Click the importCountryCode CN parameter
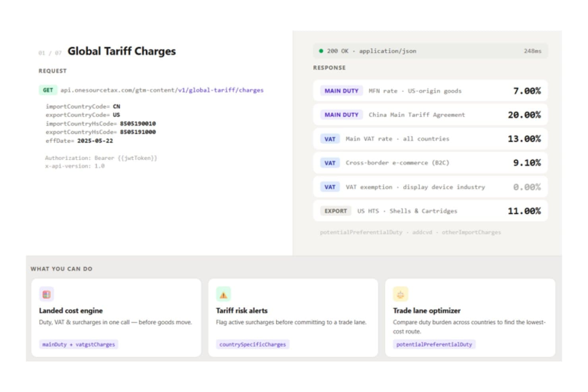The width and height of the screenshot is (588, 392). point(83,106)
